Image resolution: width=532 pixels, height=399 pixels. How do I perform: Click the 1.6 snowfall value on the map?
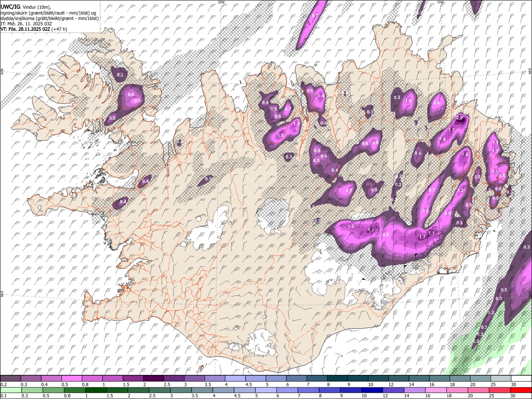click(465, 155)
